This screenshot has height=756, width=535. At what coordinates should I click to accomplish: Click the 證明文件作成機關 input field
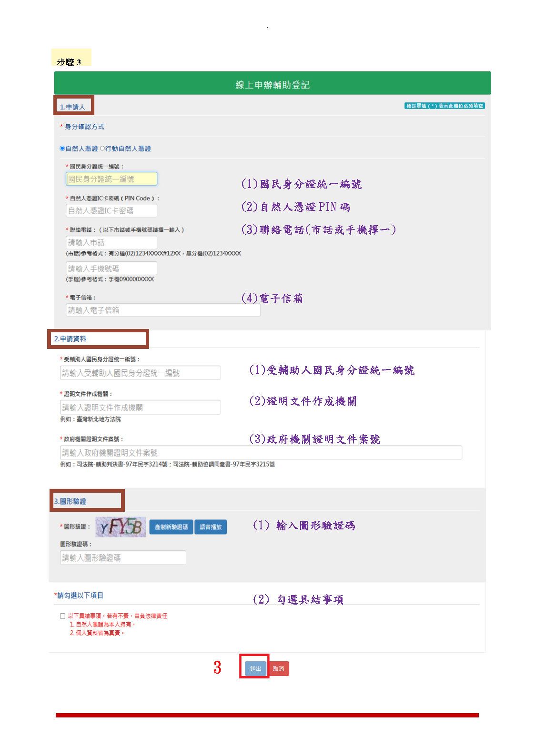pos(141,408)
